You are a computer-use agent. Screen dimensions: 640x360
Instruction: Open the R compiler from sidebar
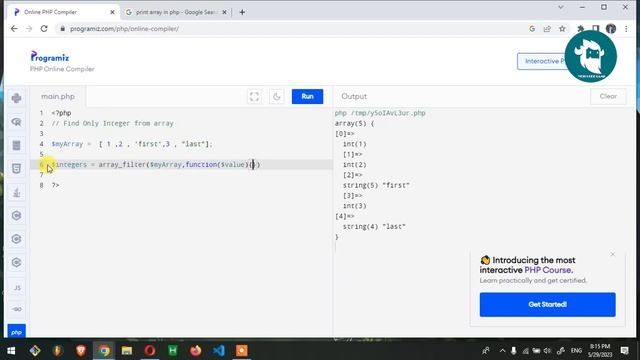tap(16, 122)
